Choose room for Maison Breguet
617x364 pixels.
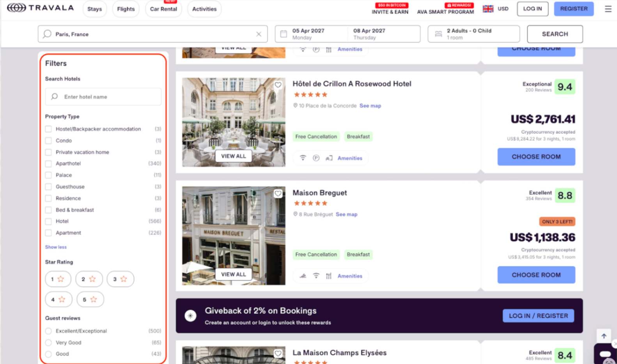coord(536,275)
